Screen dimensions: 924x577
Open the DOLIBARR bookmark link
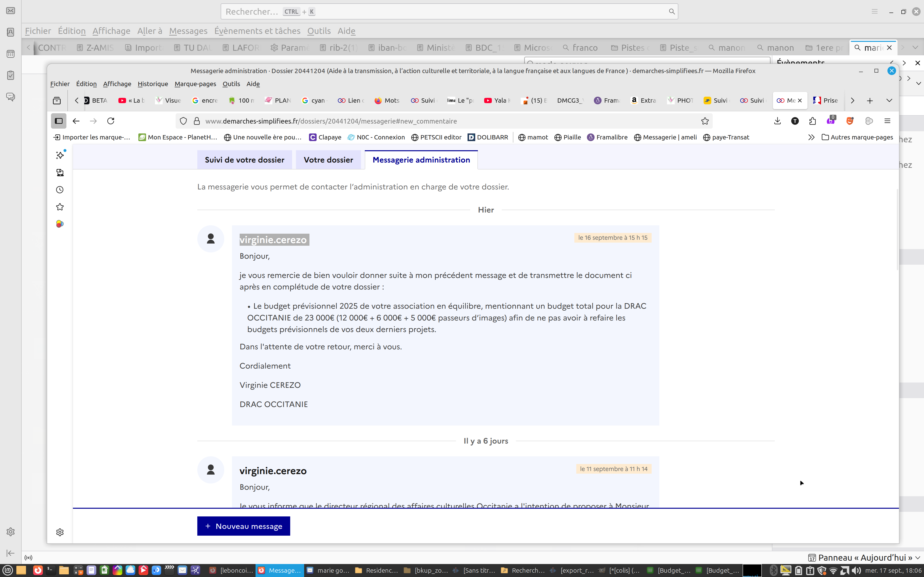tap(488, 137)
